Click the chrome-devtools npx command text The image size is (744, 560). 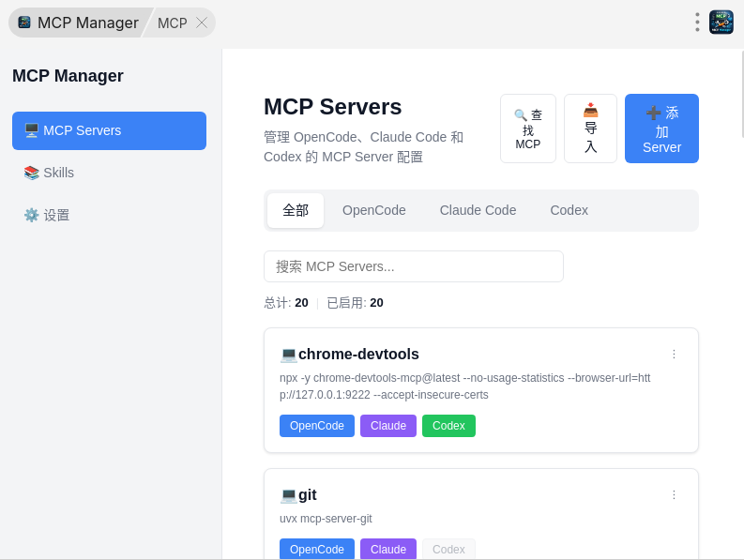[465, 386]
